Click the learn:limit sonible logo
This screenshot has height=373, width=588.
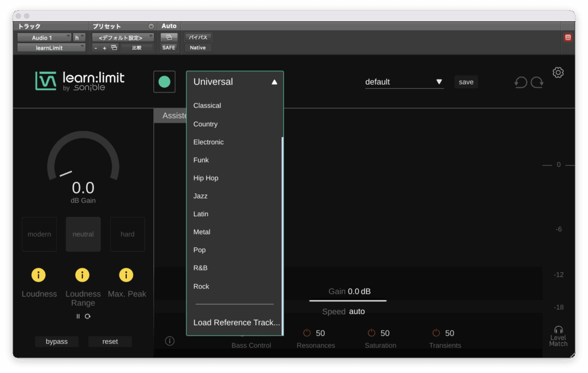pos(79,81)
